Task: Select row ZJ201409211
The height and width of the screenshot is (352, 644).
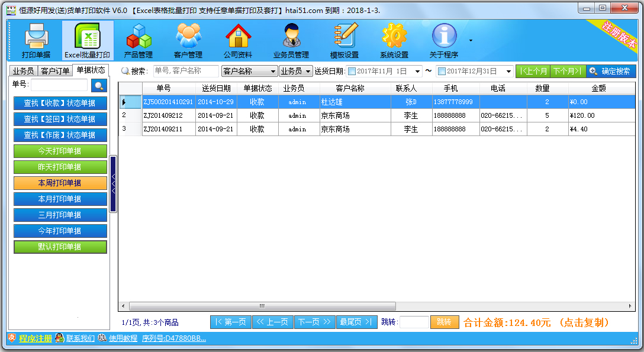Action: [377, 129]
